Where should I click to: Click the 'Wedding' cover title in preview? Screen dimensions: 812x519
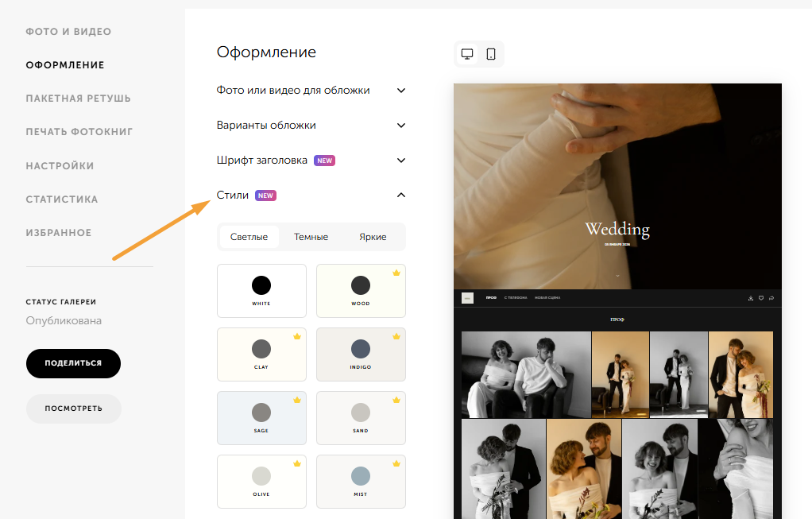pos(617,229)
